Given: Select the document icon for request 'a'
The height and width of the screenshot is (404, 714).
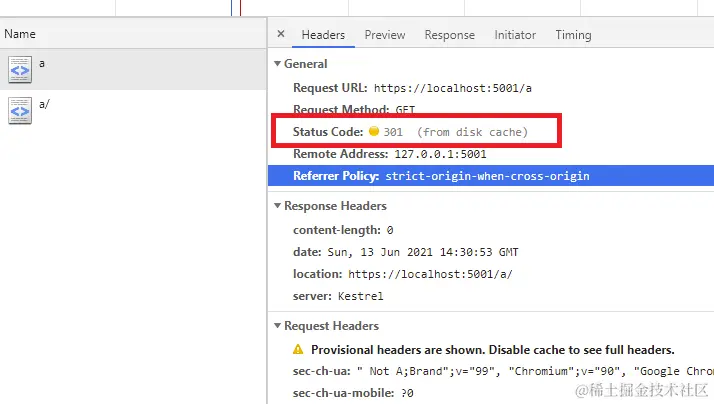Looking at the screenshot, I should click(20, 69).
